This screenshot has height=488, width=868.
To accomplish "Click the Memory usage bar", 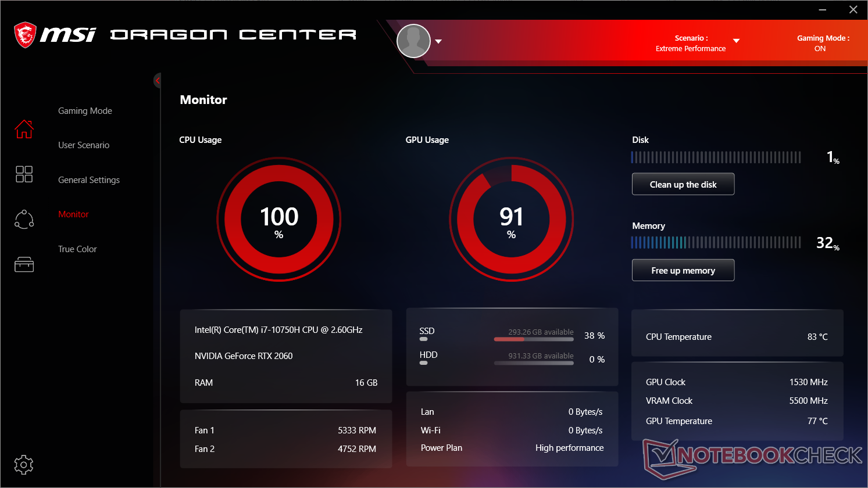I will pyautogui.click(x=716, y=242).
